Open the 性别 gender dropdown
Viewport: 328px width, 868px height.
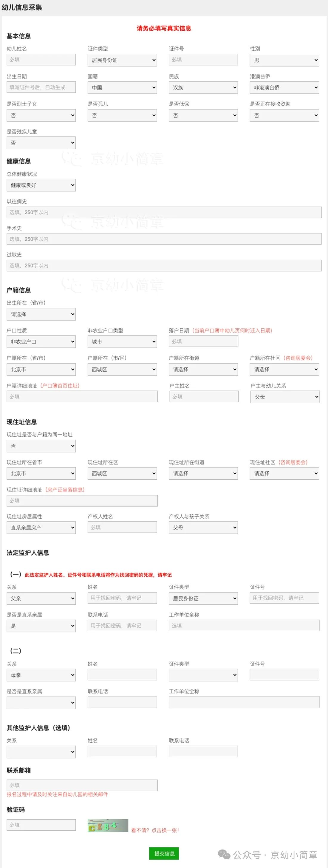pyautogui.click(x=284, y=60)
